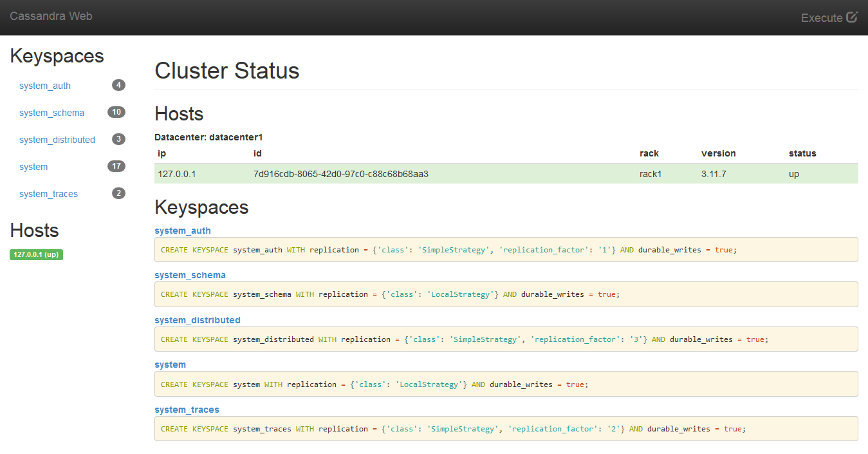
Task: Click the Keyspaces heading in the sidebar
Action: [x=57, y=56]
